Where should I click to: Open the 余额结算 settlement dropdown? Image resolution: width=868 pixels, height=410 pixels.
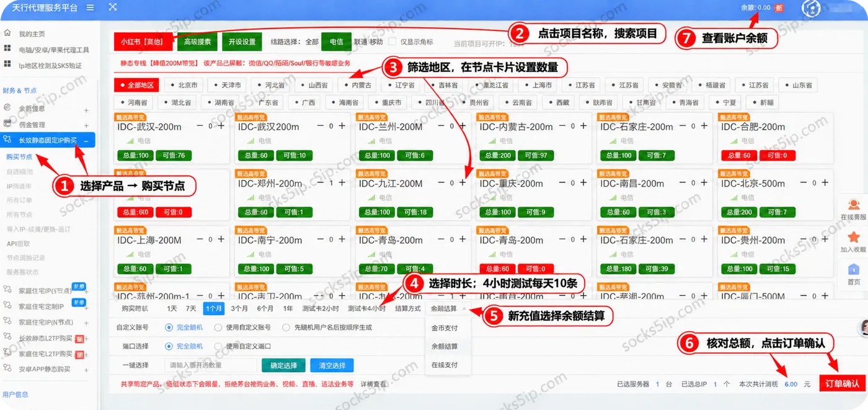[447, 308]
